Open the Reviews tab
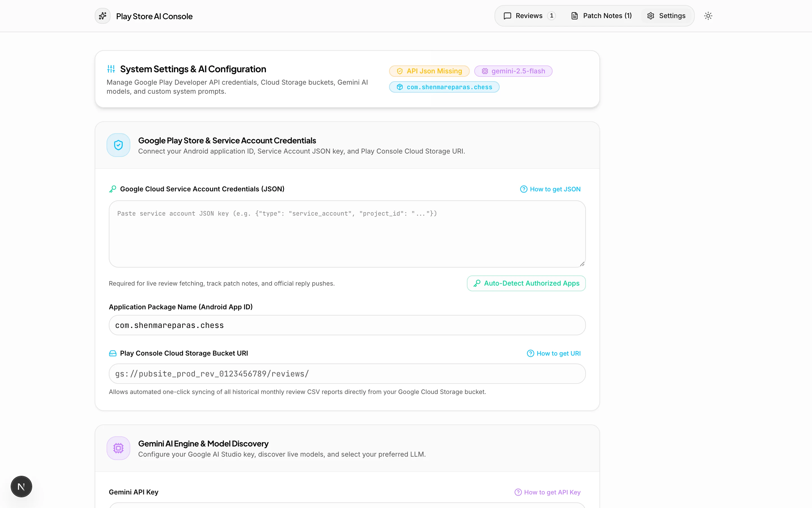This screenshot has height=508, width=812. coord(529,16)
